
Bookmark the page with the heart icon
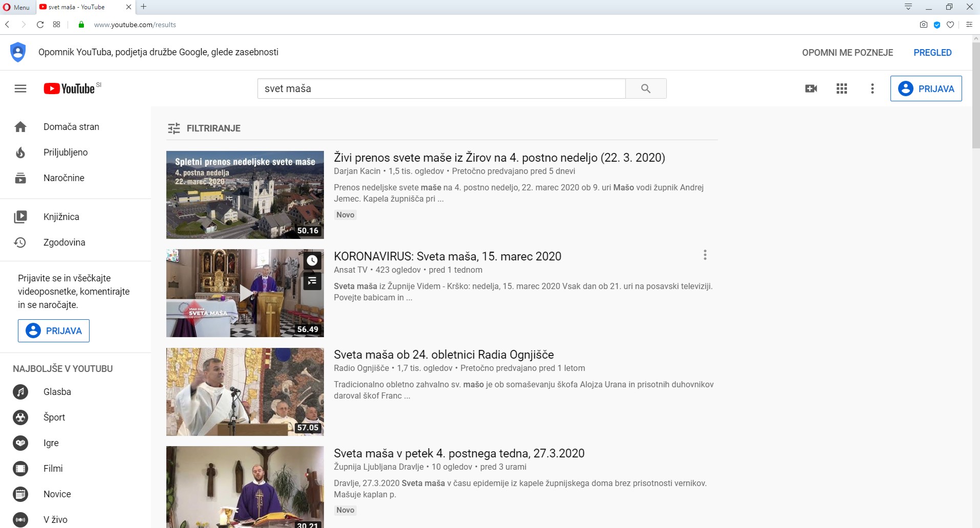pyautogui.click(x=950, y=25)
